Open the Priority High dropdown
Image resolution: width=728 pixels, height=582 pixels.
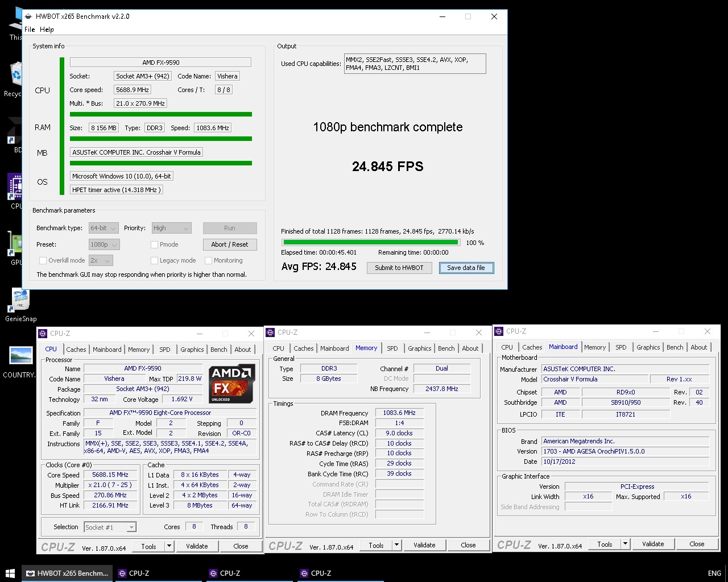pyautogui.click(x=171, y=228)
